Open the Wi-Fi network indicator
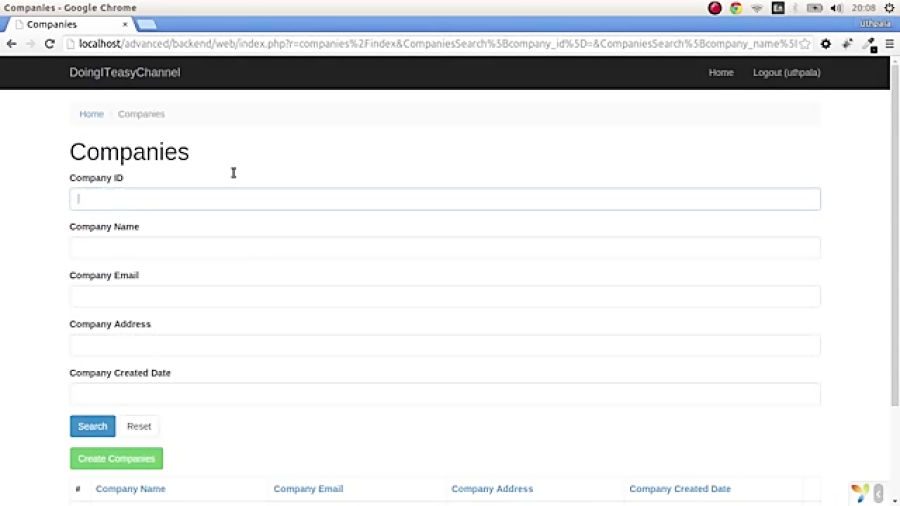The height and width of the screenshot is (506, 900). [x=757, y=8]
